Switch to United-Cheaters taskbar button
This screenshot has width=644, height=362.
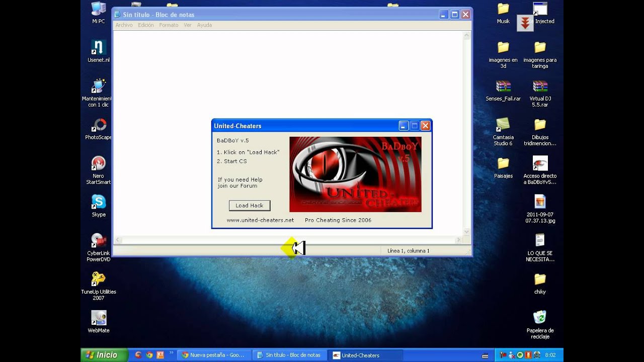365,355
